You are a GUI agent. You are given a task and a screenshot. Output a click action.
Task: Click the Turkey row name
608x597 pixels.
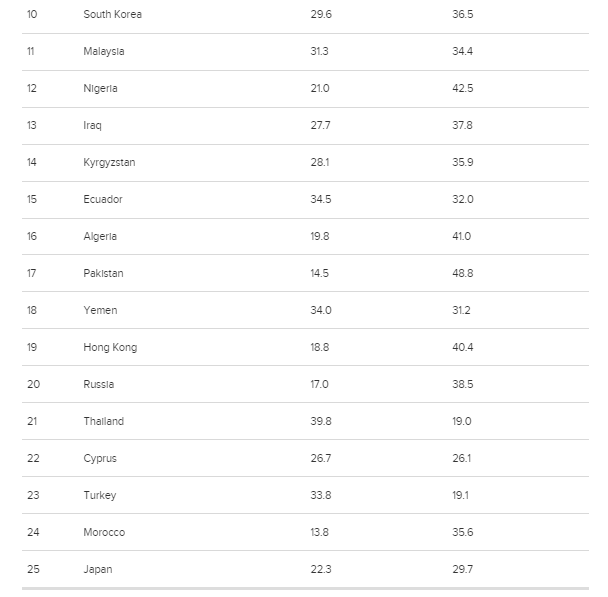(100, 495)
